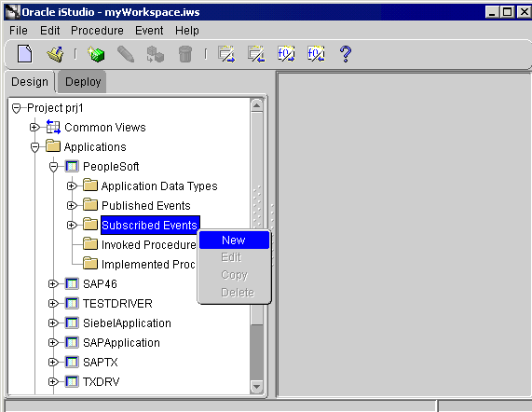Open the Procedure menu
The height and width of the screenshot is (412, 532).
tap(97, 31)
